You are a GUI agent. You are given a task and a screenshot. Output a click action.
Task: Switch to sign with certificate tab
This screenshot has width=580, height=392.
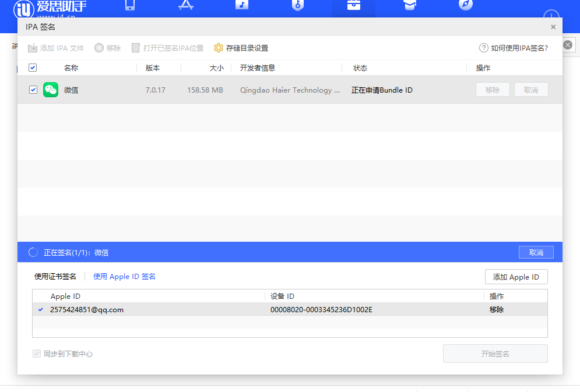point(55,277)
